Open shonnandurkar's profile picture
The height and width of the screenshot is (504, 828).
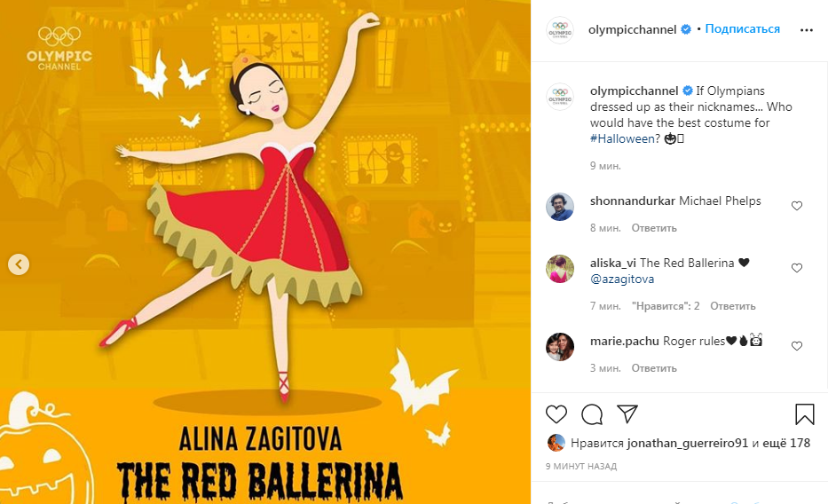click(x=560, y=207)
